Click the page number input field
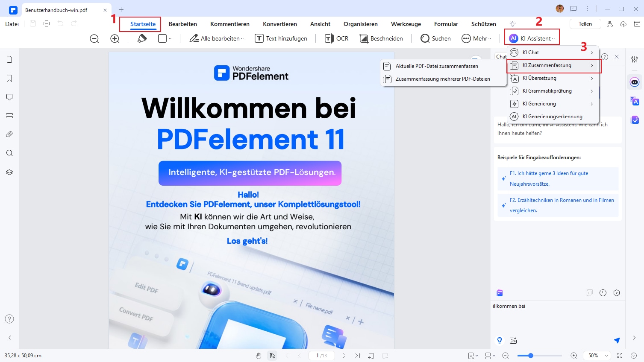Viewport: 644px width, 362px height. point(321,356)
